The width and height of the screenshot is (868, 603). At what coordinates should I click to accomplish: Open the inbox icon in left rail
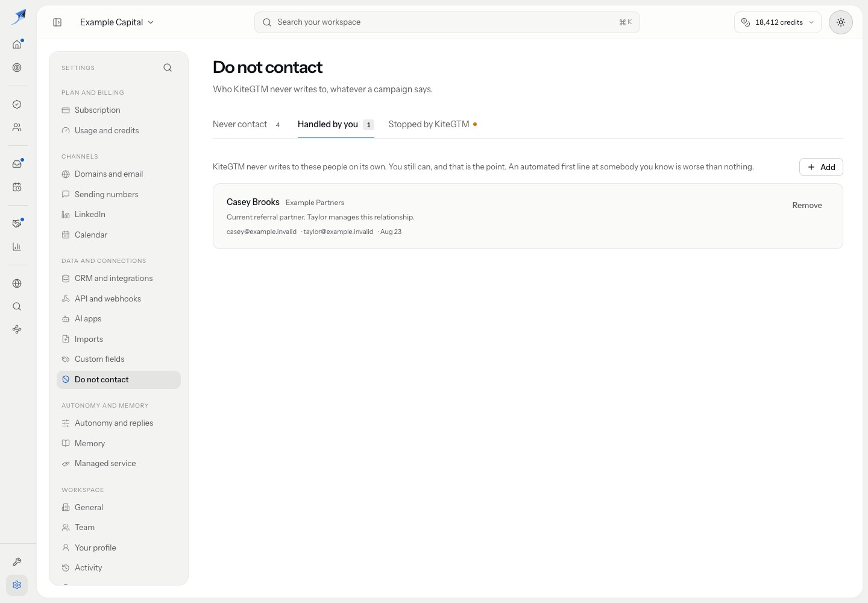pyautogui.click(x=17, y=164)
